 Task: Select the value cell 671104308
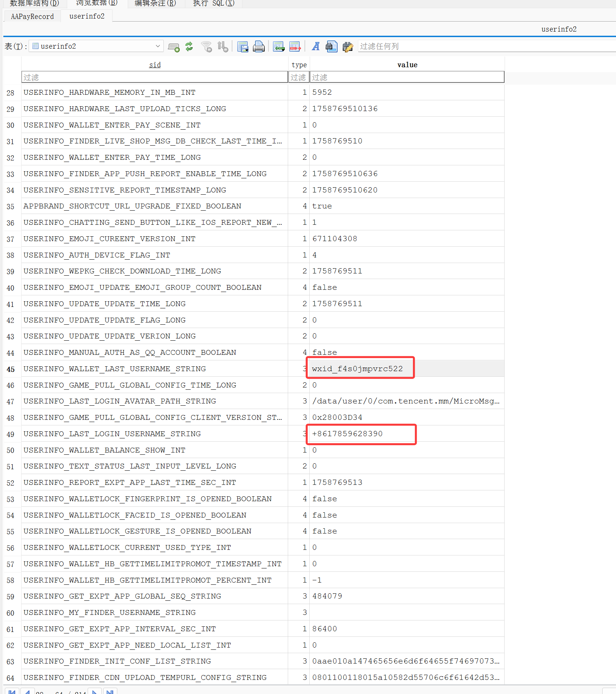(407, 239)
